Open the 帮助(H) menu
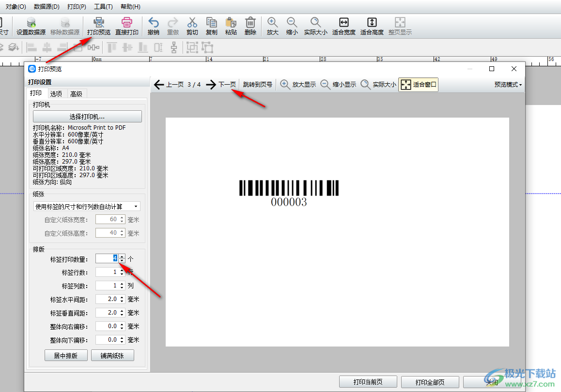 130,6
